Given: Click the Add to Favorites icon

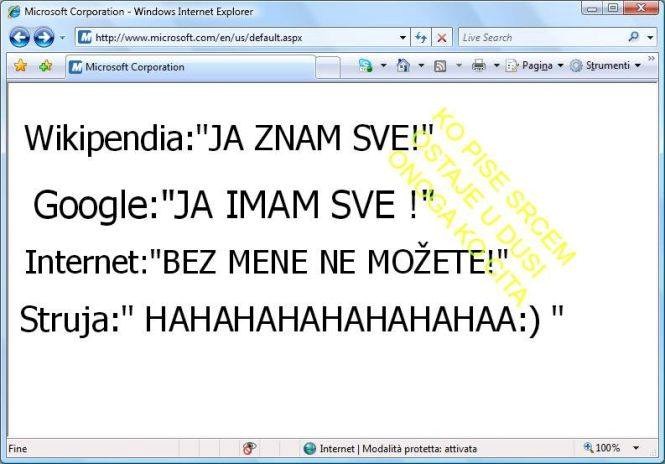Looking at the screenshot, I should click(45, 66).
